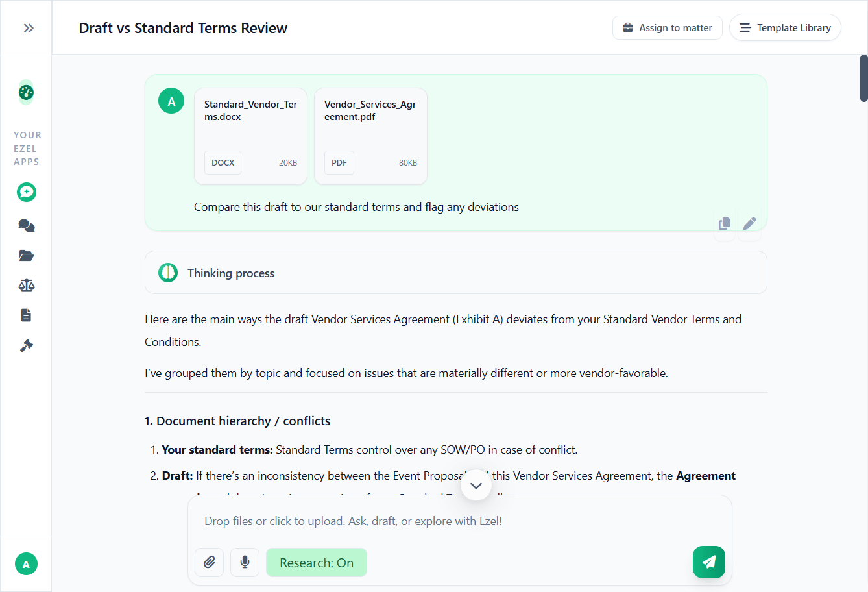The height and width of the screenshot is (592, 868).
Task: Send the message with the green send button
Action: point(708,562)
